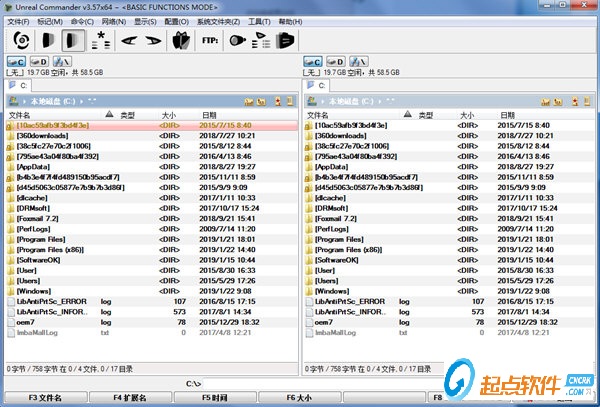
Task: Open the FTP: connection toolbar button
Action: tap(210, 40)
